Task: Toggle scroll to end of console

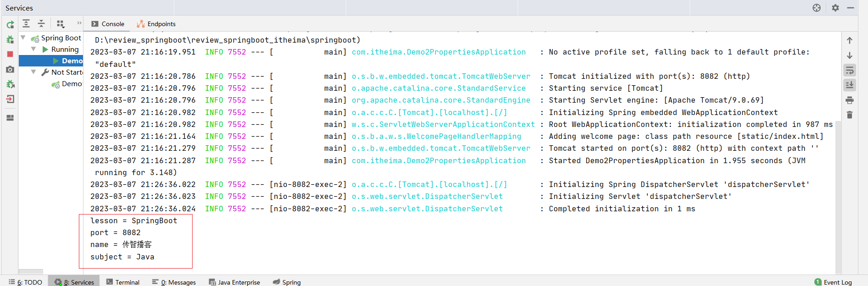Action: pyautogui.click(x=850, y=85)
